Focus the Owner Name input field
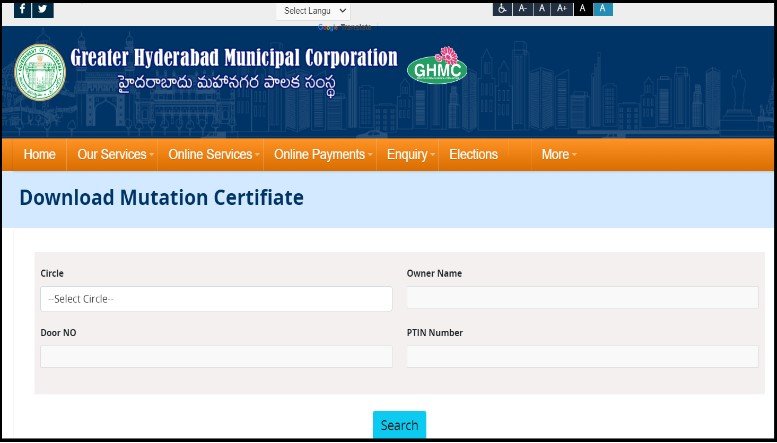The height and width of the screenshot is (443, 777). point(582,298)
